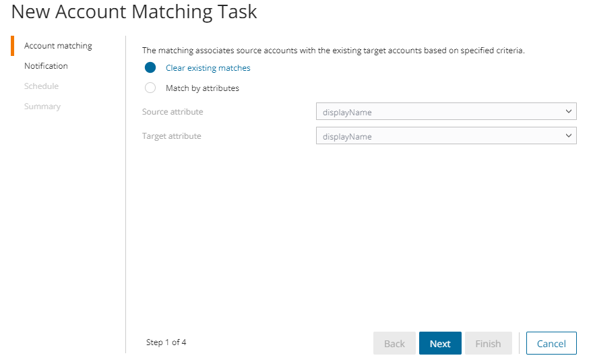The image size is (591, 364).
Task: Click the Match by attributes label text
Action: click(202, 88)
